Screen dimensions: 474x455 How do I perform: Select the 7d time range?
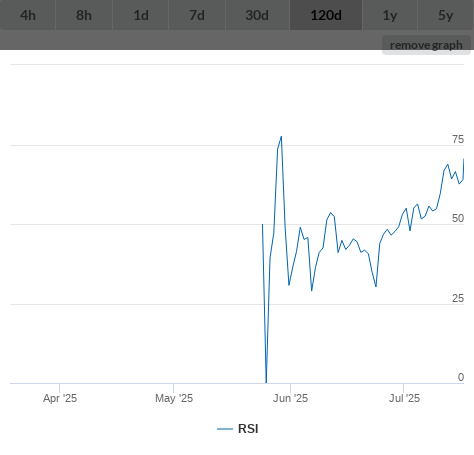197,15
